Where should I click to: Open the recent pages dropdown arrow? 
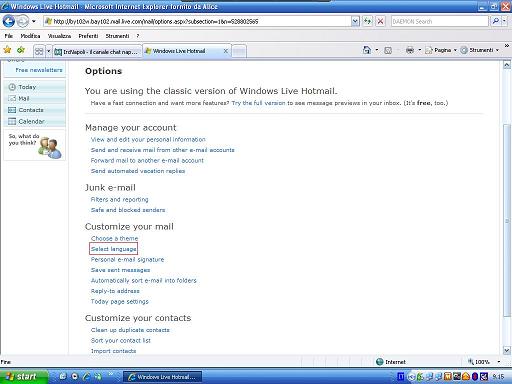coord(34,22)
